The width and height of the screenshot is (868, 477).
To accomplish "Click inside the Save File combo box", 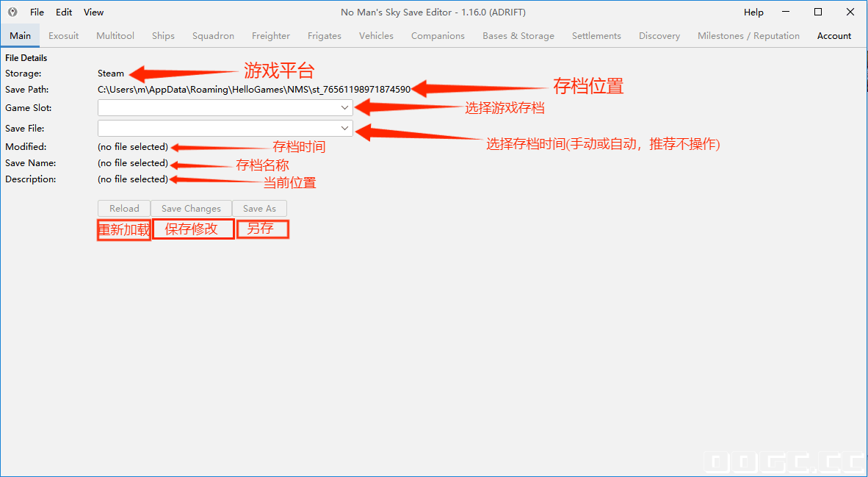I will tap(225, 129).
